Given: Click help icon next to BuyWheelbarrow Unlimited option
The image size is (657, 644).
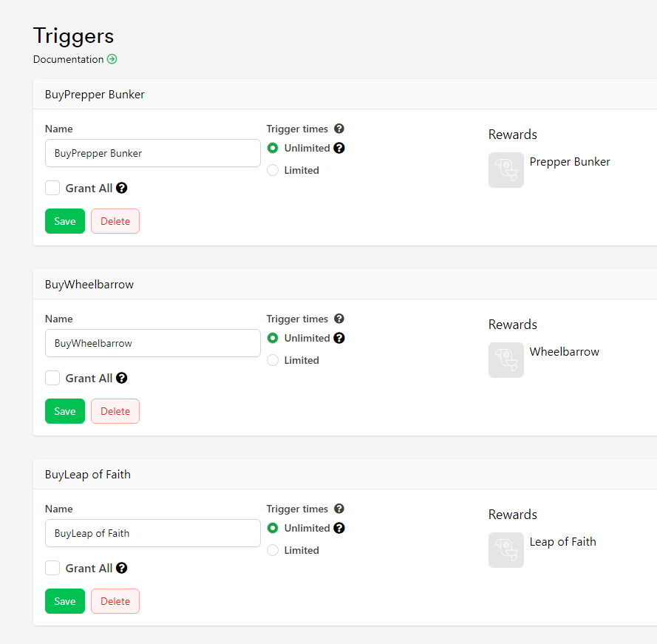Looking at the screenshot, I should point(339,338).
